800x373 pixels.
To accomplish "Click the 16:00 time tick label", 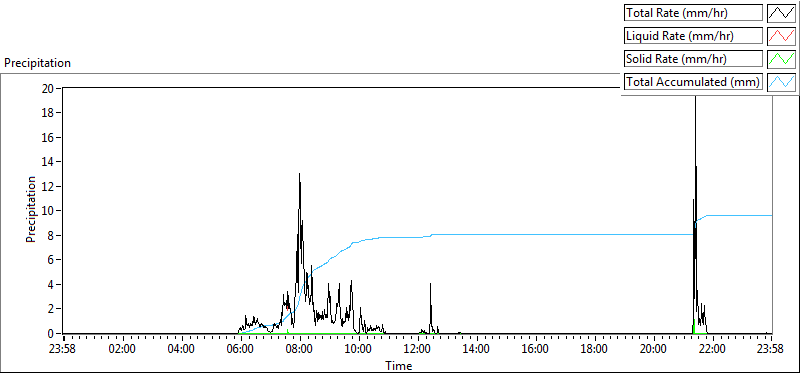I will click(536, 350).
